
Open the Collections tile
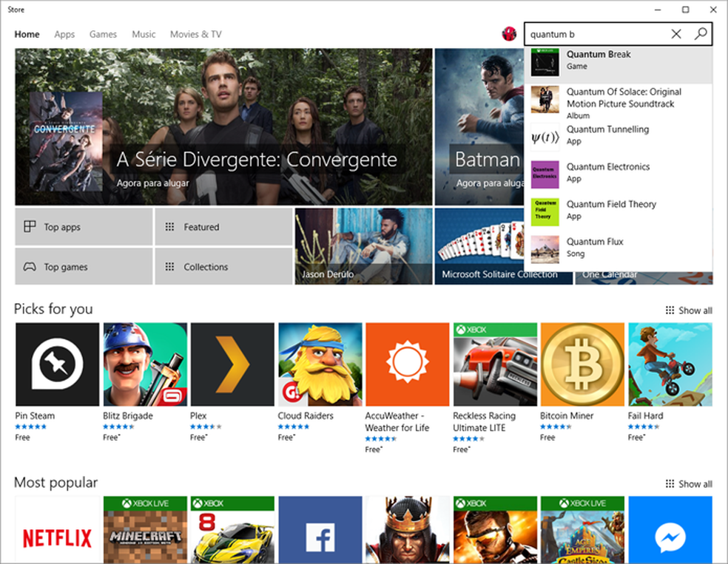[x=223, y=267]
